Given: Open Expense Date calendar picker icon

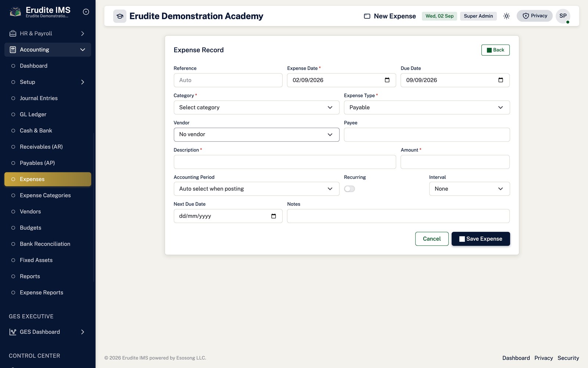Looking at the screenshot, I should click(387, 80).
